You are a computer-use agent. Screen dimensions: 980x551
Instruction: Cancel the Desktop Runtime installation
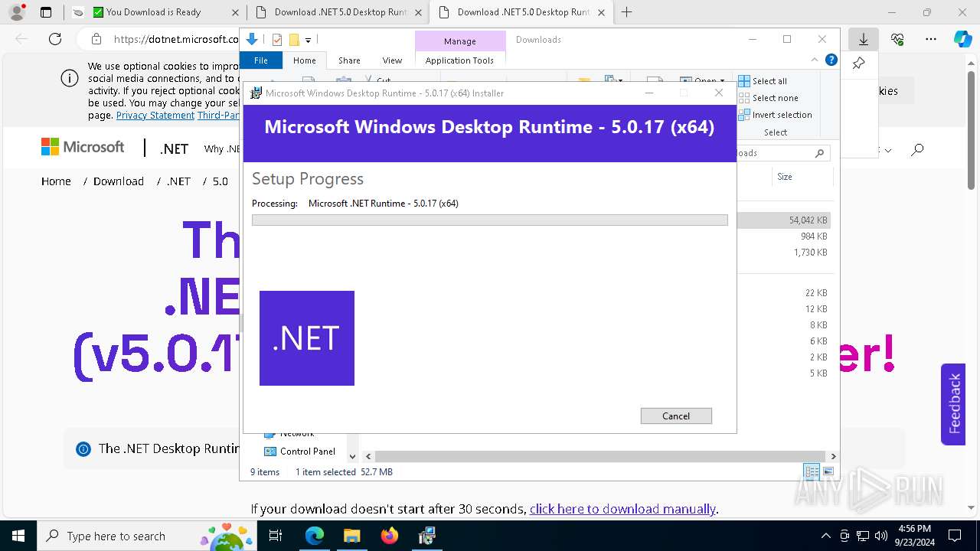(x=676, y=416)
